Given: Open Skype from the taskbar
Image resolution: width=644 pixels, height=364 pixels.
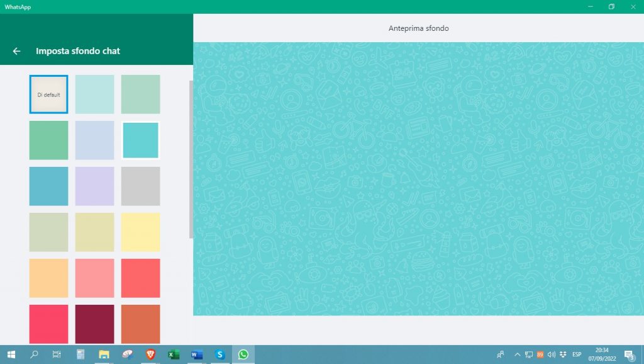Looking at the screenshot, I should (x=220, y=355).
